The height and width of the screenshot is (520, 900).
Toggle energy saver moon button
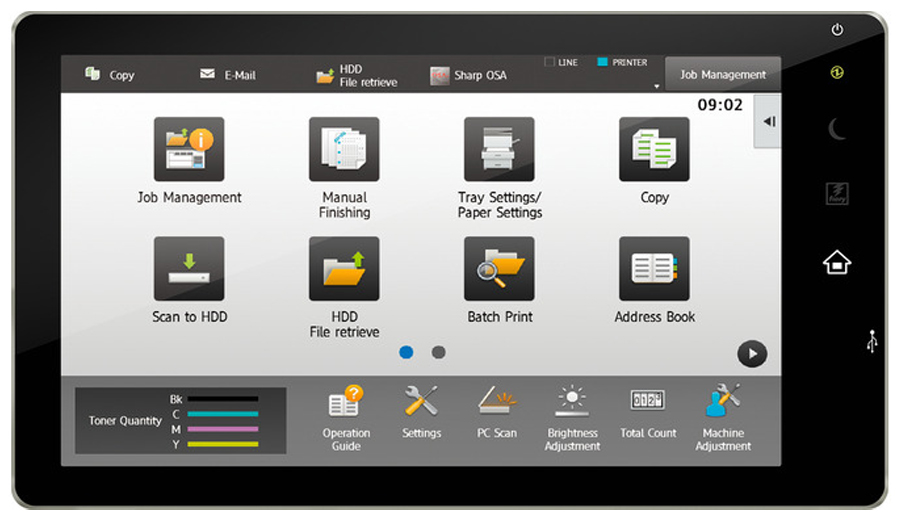[x=837, y=127]
